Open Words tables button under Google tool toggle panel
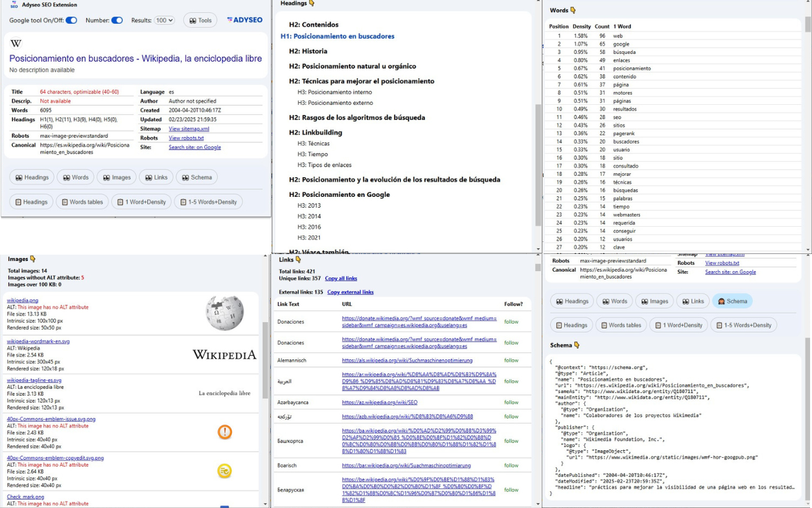Viewport: 812px width, 508px height. [x=82, y=202]
